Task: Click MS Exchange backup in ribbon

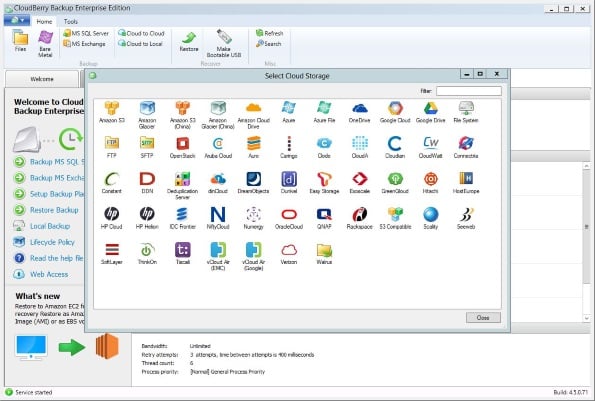Action: coord(84,44)
